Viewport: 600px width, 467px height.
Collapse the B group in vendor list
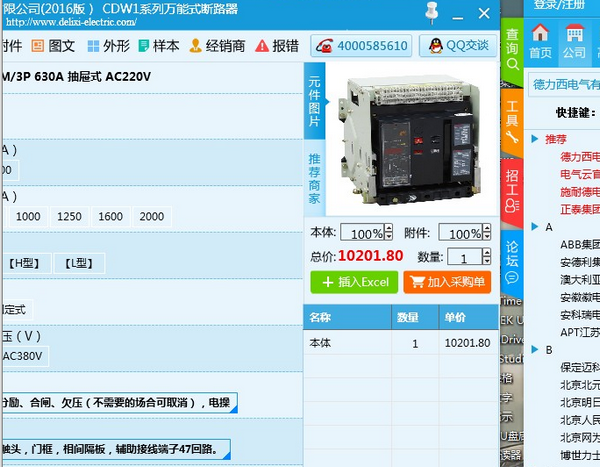[536, 350]
